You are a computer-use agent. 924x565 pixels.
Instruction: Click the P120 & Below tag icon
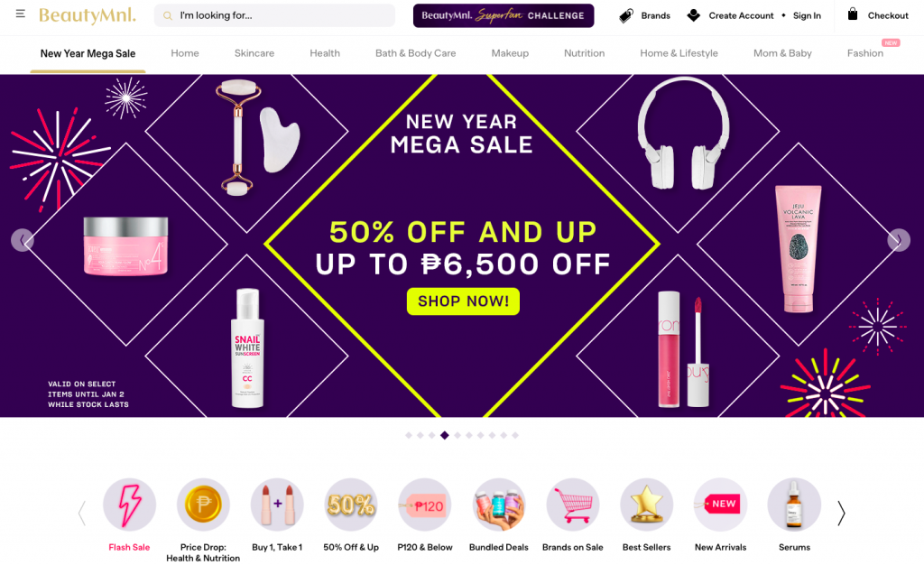coord(425,505)
